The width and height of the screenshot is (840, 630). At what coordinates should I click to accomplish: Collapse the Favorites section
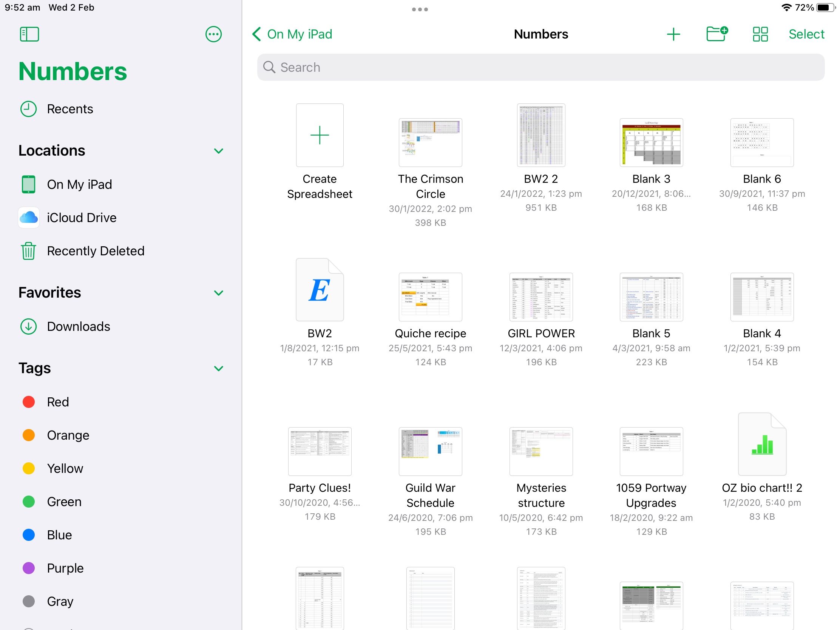pos(218,293)
